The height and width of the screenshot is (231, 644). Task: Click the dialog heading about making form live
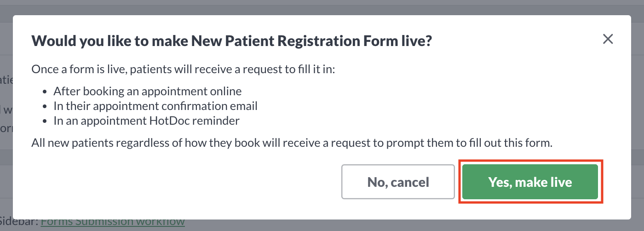pos(231,41)
